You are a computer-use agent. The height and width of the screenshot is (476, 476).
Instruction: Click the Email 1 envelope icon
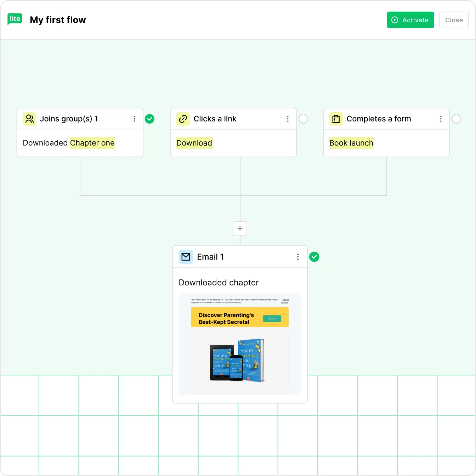tap(186, 257)
